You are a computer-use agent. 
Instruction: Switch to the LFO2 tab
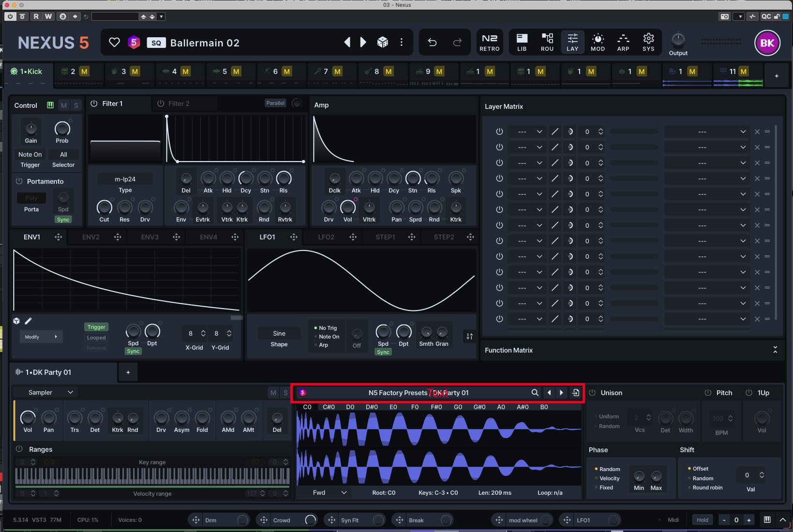326,237
